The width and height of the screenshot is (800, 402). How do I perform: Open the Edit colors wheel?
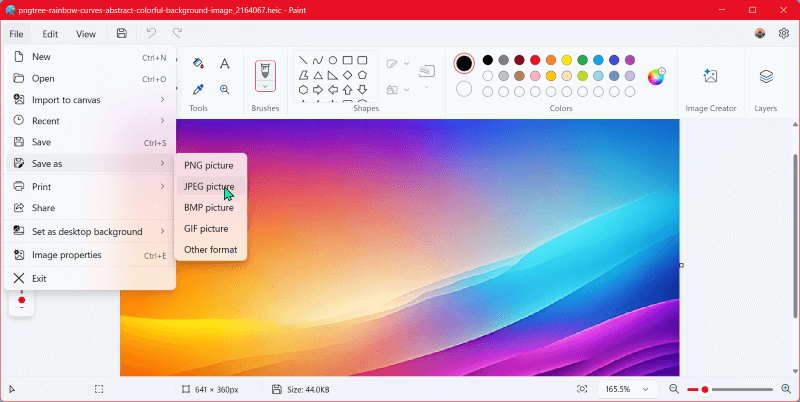tap(656, 77)
